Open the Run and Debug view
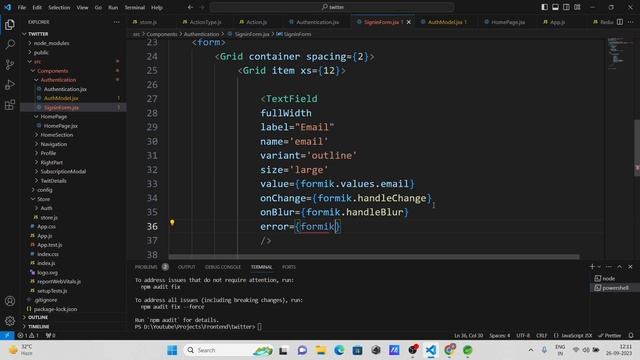The image size is (640, 360). click(10, 84)
